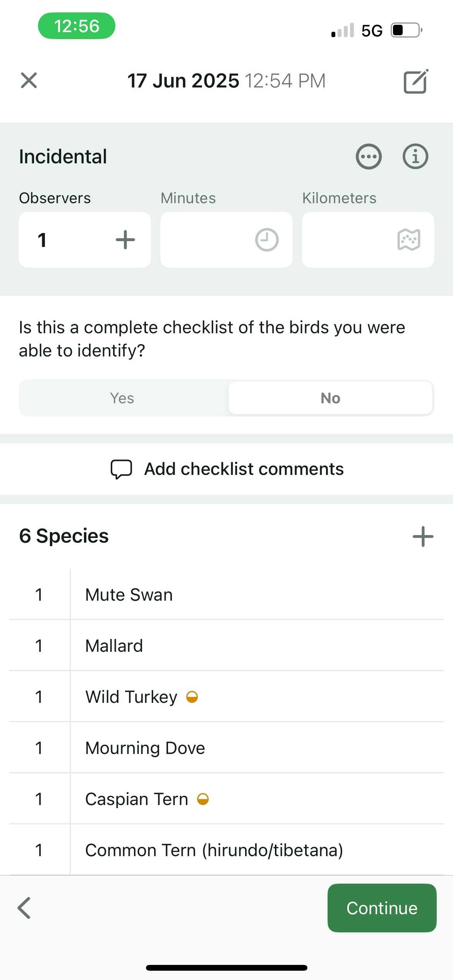Select the Common Tern (hirundo/tibetana) row

coord(214,850)
